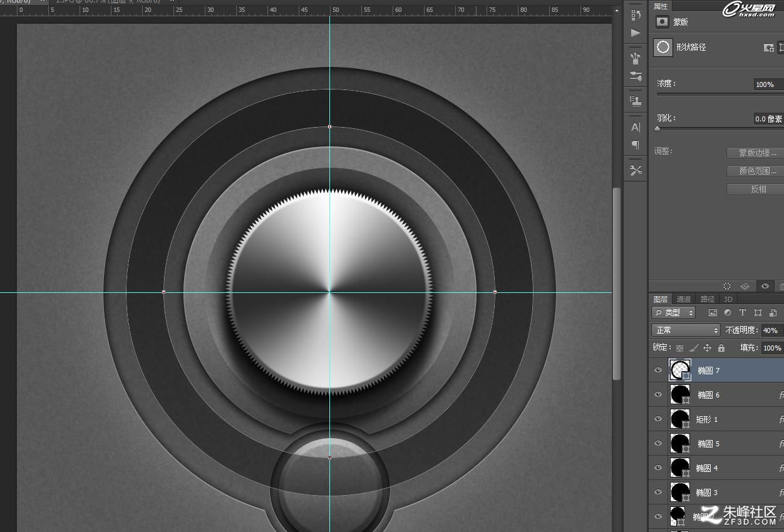Select the 椭圆 7 layer thumbnail
The width and height of the screenshot is (784, 532).
coord(680,371)
